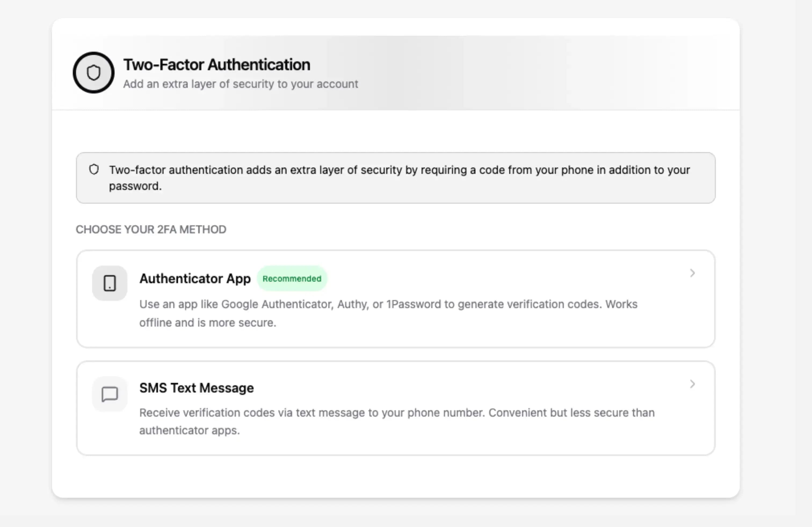Click the speech bubble icon on the SMS card

(x=109, y=394)
